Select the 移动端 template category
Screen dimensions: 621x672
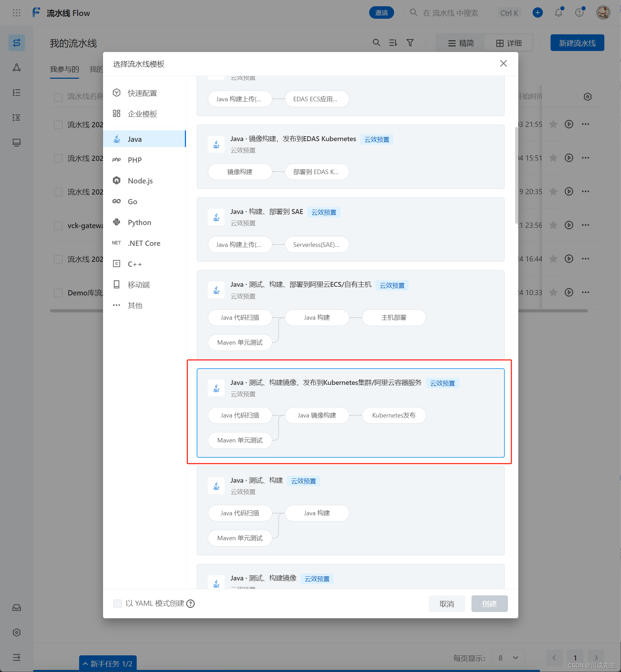point(144,285)
